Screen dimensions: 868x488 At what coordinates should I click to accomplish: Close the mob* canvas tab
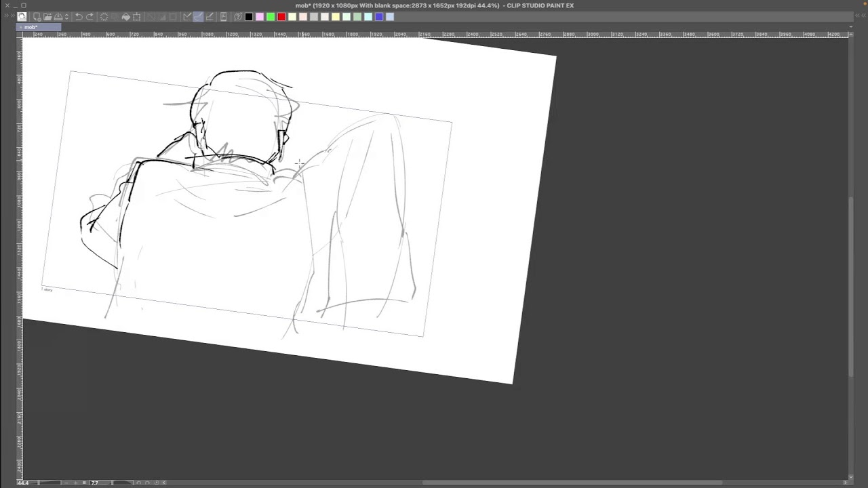click(x=20, y=27)
